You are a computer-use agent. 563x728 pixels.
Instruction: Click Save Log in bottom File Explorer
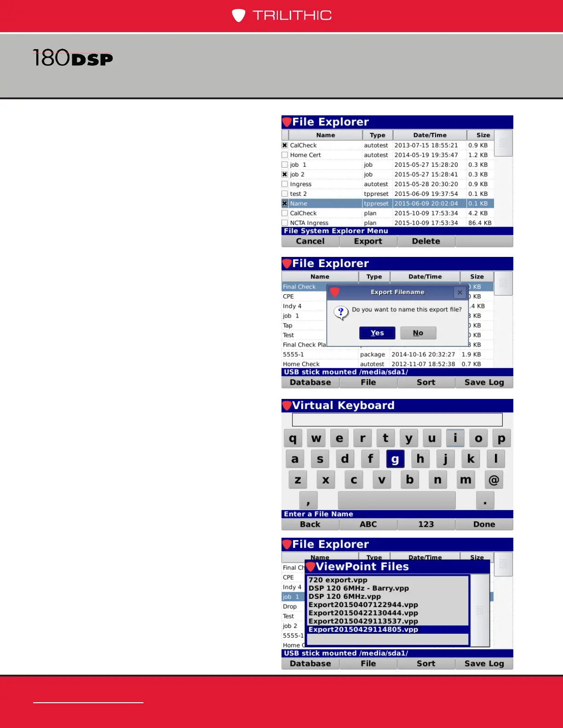(x=484, y=664)
